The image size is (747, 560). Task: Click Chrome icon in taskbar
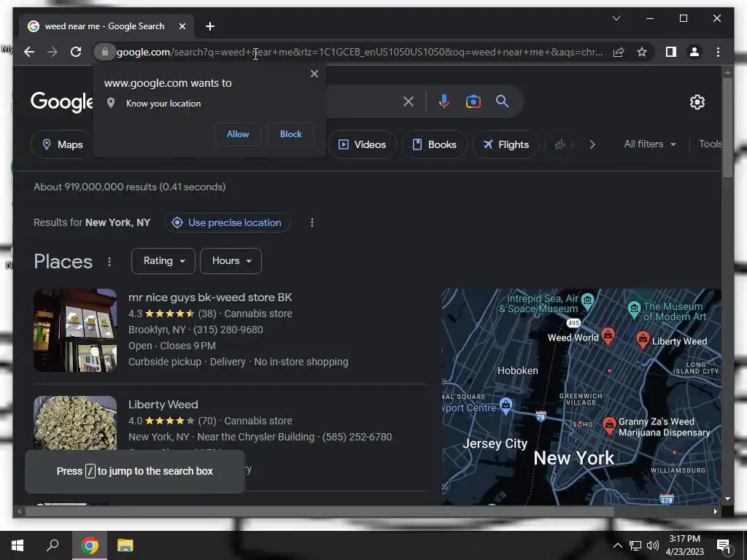click(x=89, y=545)
